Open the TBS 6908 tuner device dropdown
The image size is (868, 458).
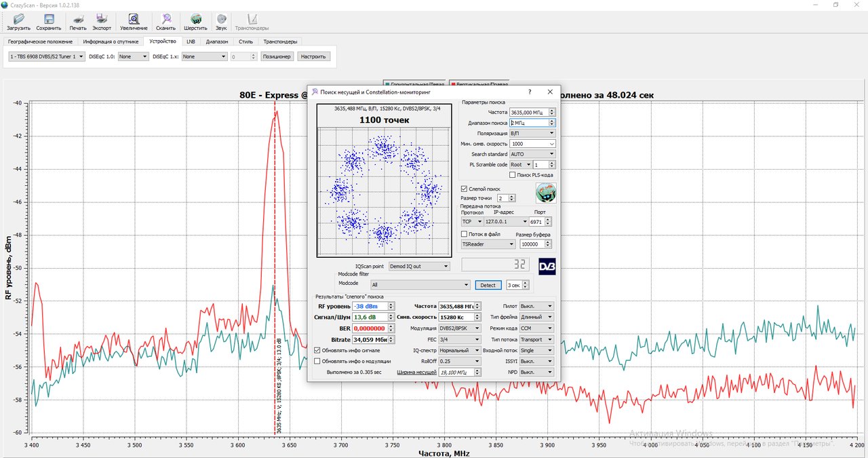[47, 57]
